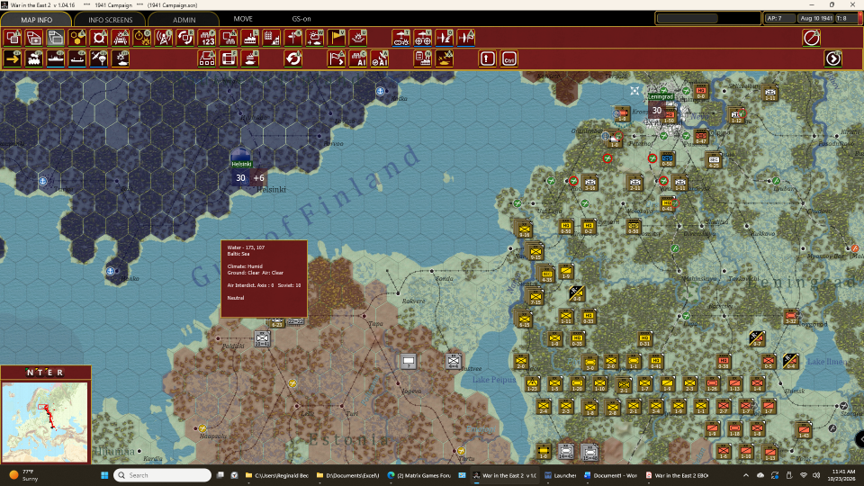Click the white-flag airbase counter in Estonia

click(x=408, y=361)
